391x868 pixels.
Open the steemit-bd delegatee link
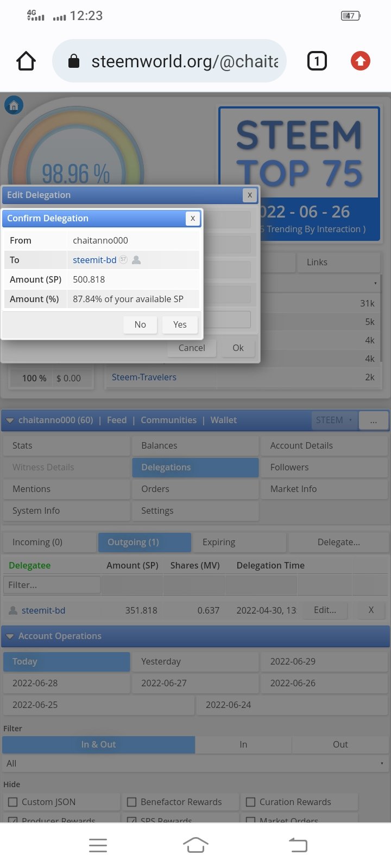(43, 610)
